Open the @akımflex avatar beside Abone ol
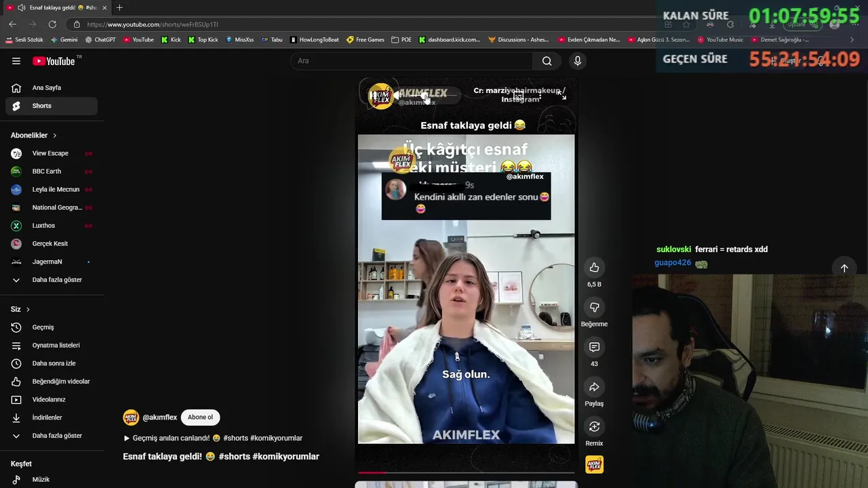The height and width of the screenshot is (488, 868). coord(131,418)
